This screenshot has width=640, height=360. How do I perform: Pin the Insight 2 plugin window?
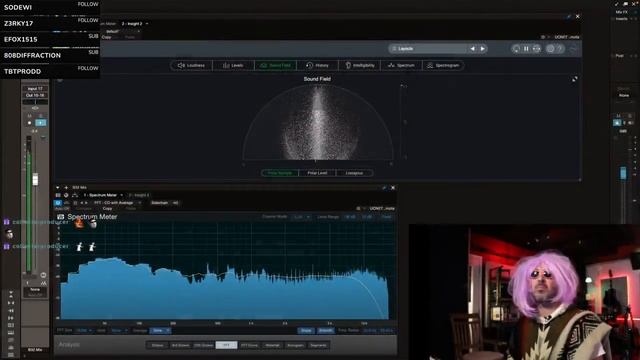coord(569,17)
